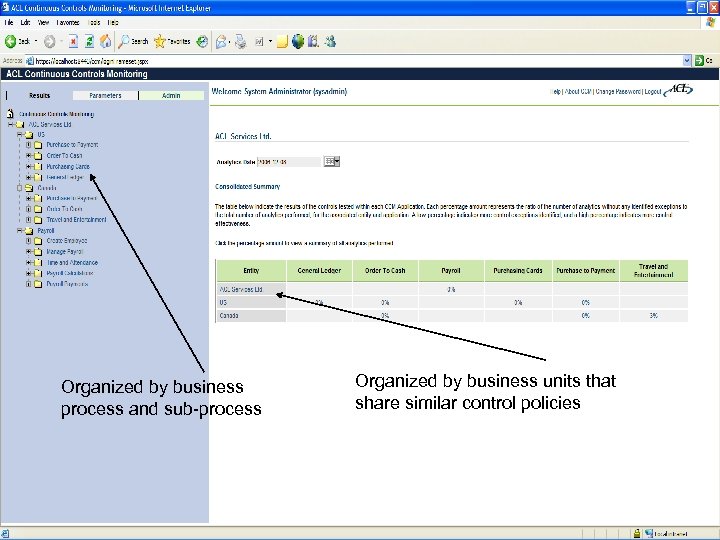The height and width of the screenshot is (540, 720).
Task: Click the Stop page loading icon
Action: pos(73,42)
